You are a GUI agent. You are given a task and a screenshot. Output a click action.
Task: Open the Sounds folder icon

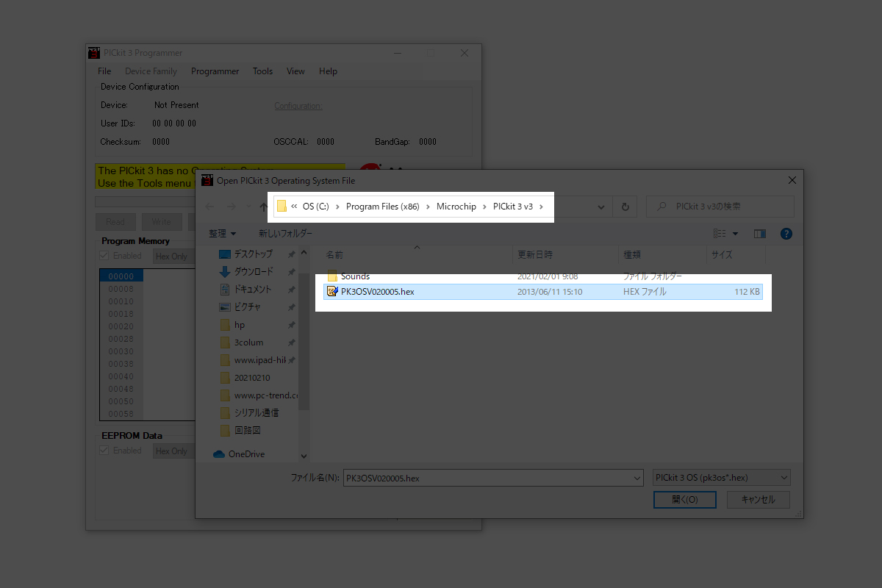(x=332, y=276)
